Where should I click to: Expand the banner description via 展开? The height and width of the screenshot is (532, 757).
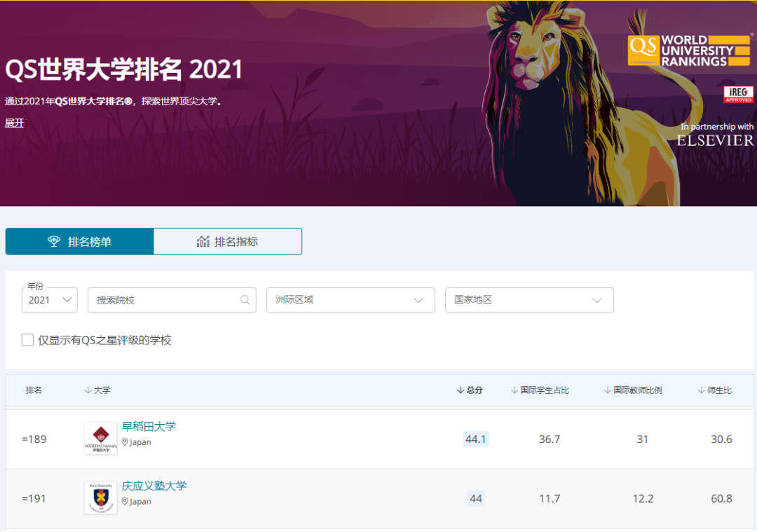coord(15,123)
